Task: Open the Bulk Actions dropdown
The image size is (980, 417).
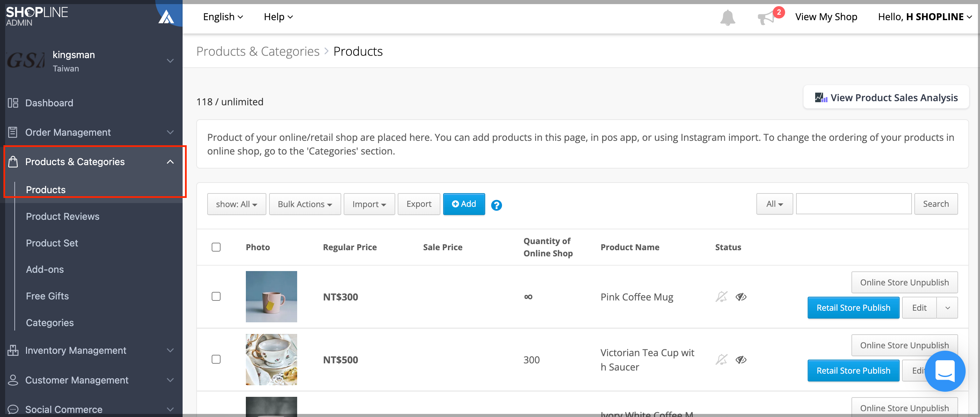Action: click(x=305, y=204)
